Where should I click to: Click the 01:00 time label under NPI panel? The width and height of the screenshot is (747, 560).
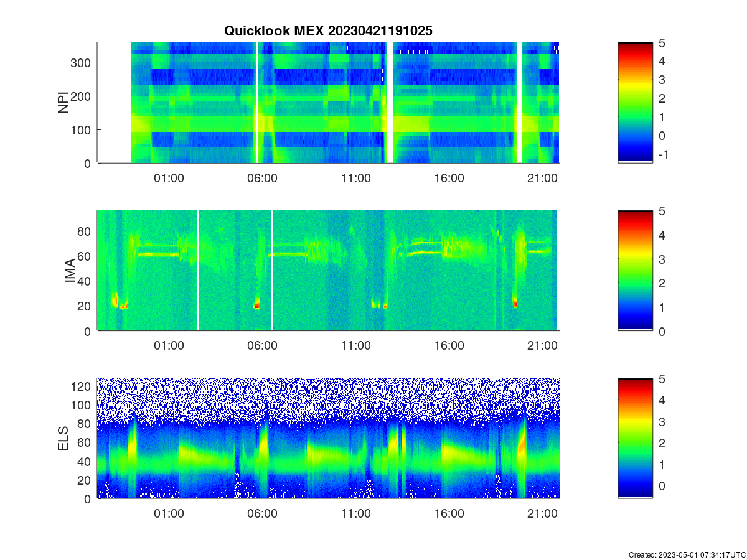coord(169,178)
